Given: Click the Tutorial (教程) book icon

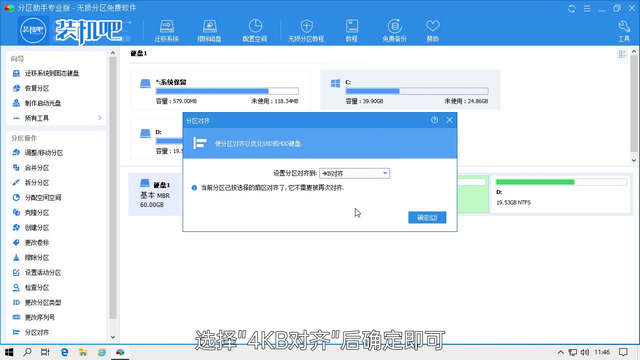Looking at the screenshot, I should (351, 31).
